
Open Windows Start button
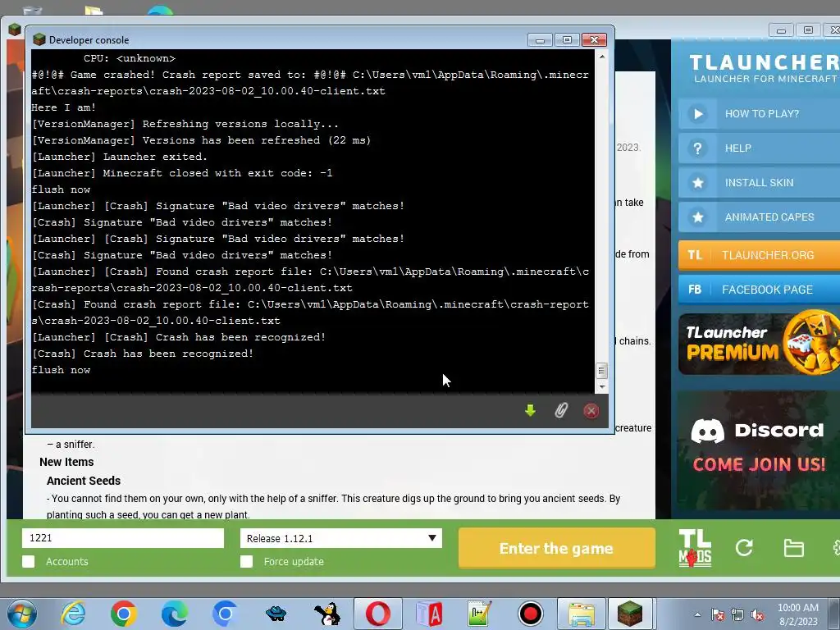coord(22,614)
